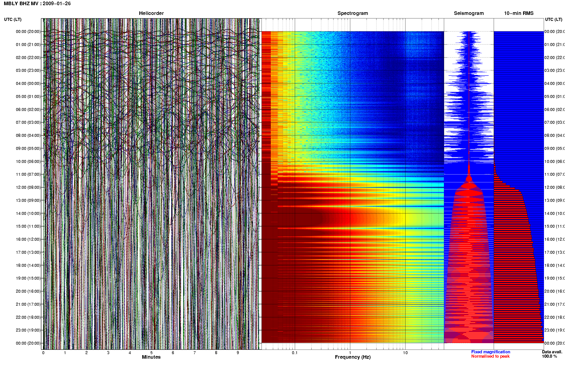Click left time label '02:00 (22:00)'

[28, 58]
